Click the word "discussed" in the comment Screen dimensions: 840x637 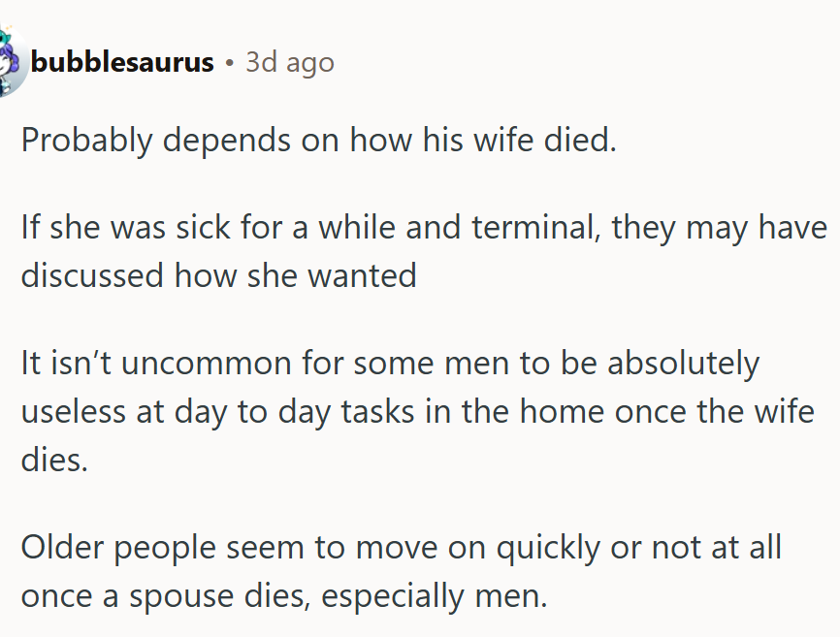(92, 275)
